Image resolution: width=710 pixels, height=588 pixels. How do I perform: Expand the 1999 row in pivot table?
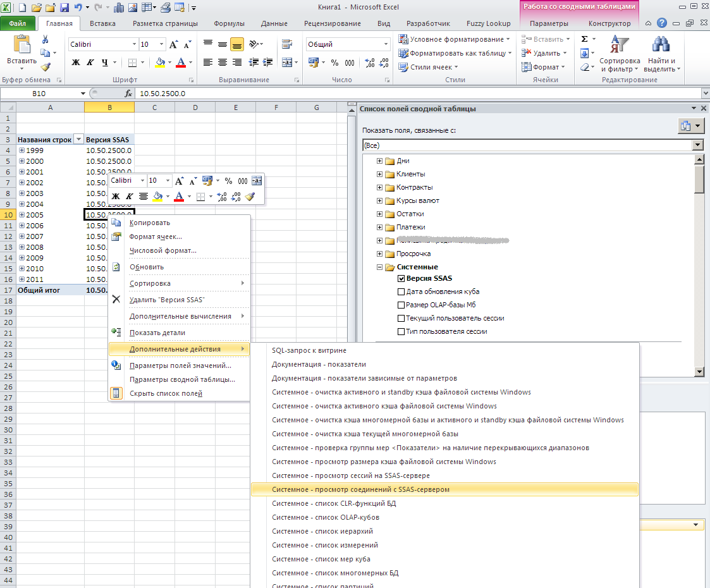click(21, 150)
